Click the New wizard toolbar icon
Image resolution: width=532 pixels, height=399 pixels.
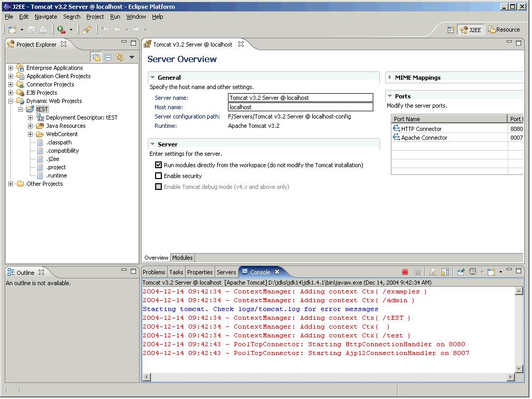pyautogui.click(x=13, y=30)
